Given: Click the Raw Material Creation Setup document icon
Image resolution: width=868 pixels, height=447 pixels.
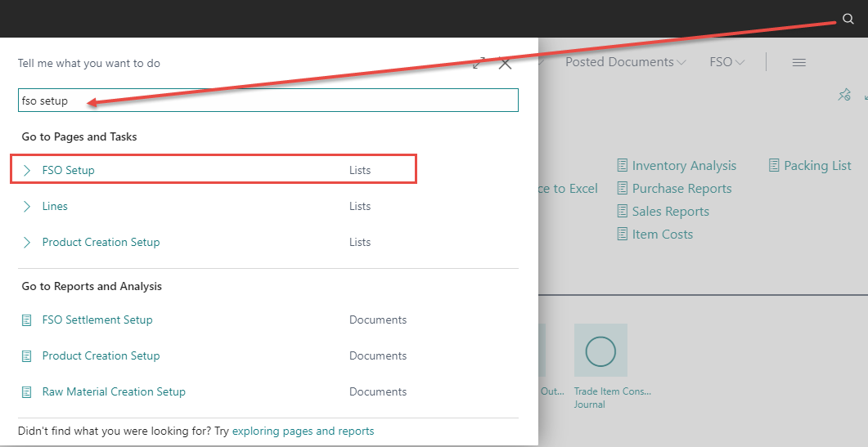Looking at the screenshot, I should (x=27, y=391).
